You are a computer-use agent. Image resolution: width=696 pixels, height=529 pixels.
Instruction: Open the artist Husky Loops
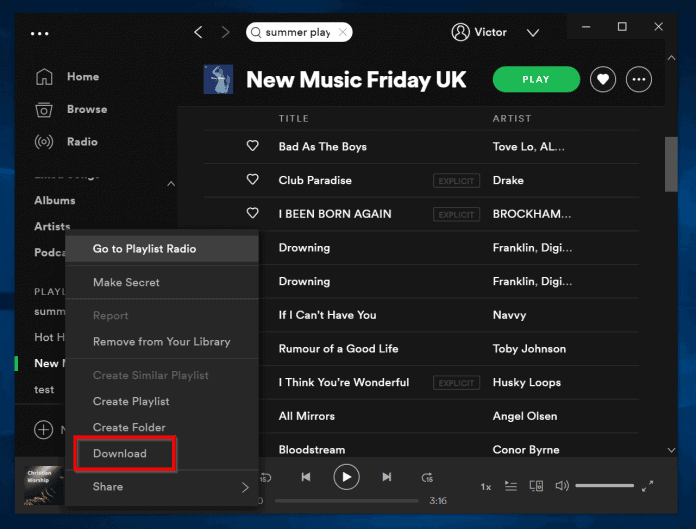[526, 383]
